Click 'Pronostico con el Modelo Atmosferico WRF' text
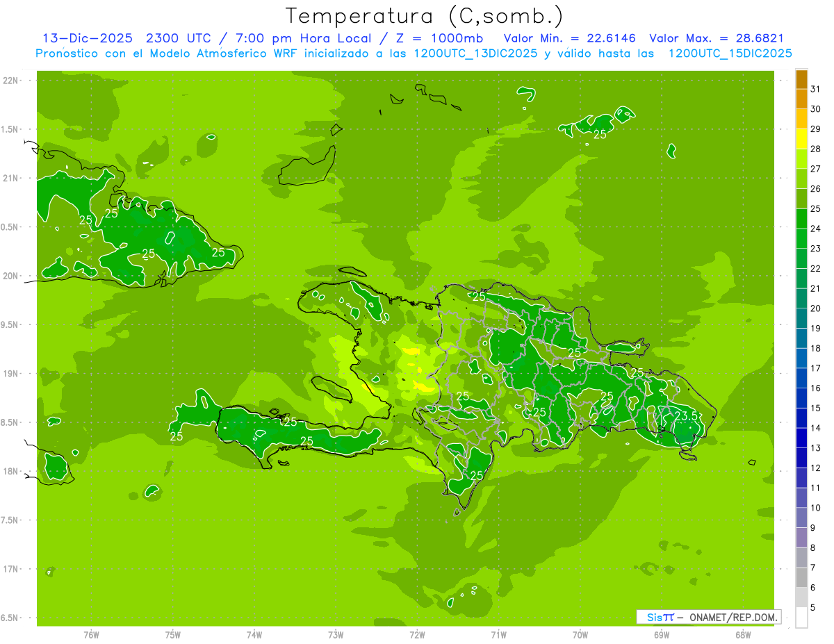The image size is (834, 644). tap(166, 53)
